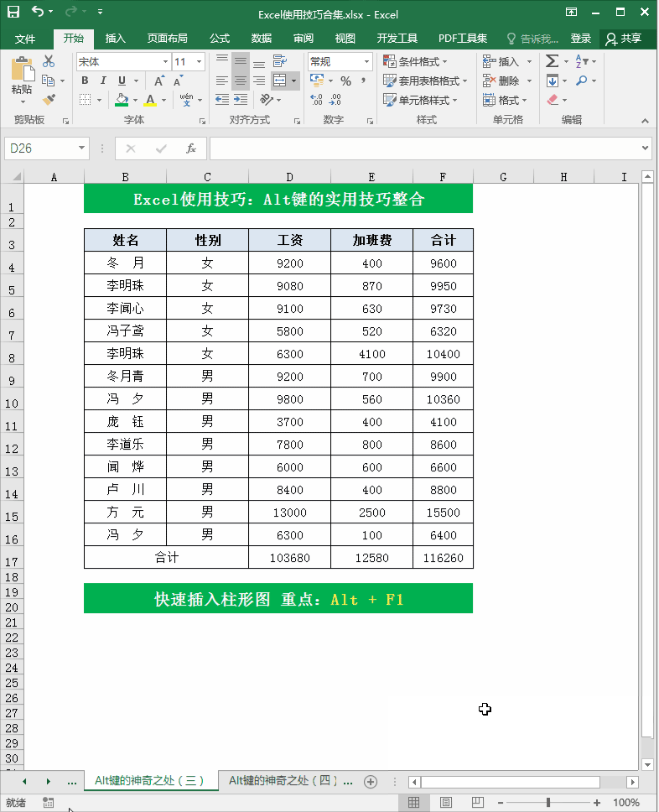659x812 pixels.
Task: Click the wrap text icon
Action: (x=280, y=61)
